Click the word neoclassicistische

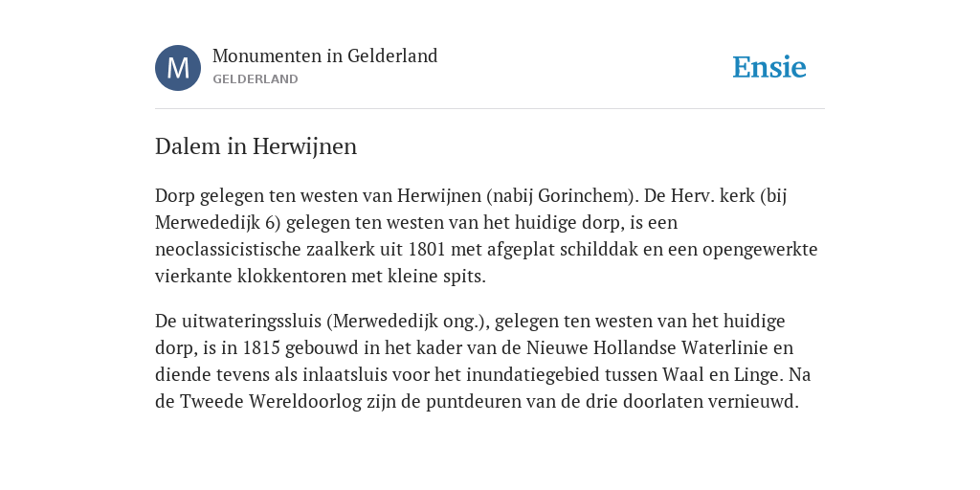click(x=228, y=250)
